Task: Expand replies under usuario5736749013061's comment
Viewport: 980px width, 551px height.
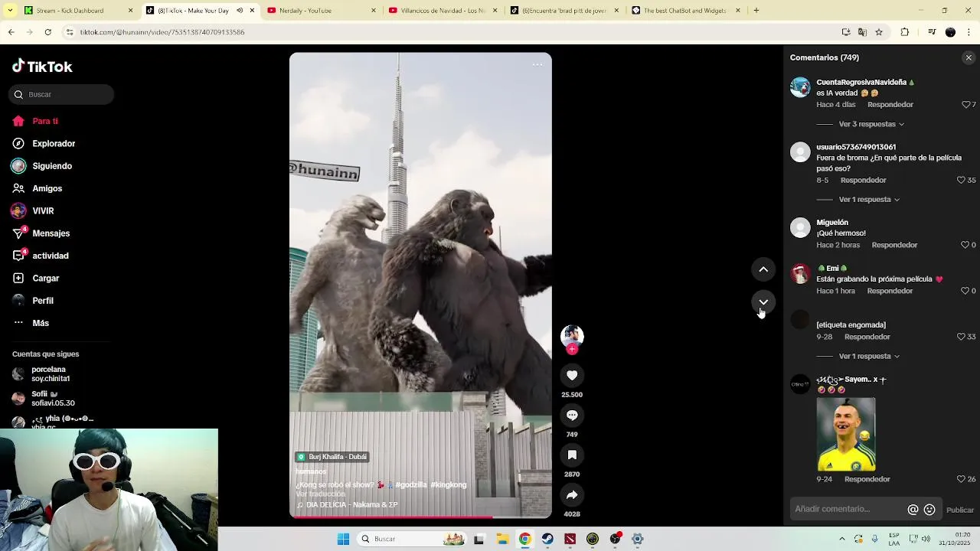Action: [869, 200]
